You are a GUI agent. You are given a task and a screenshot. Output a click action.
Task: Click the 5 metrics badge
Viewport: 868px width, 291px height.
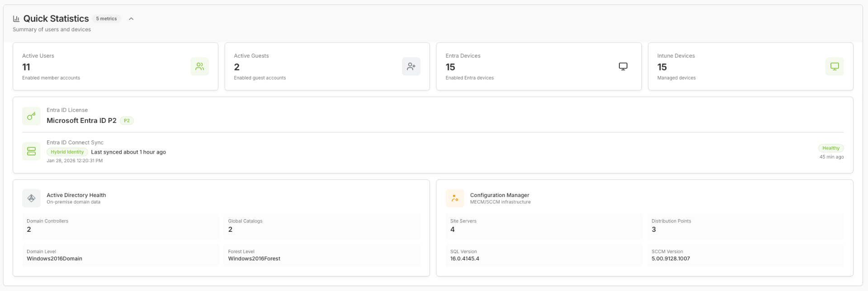pyautogui.click(x=107, y=19)
